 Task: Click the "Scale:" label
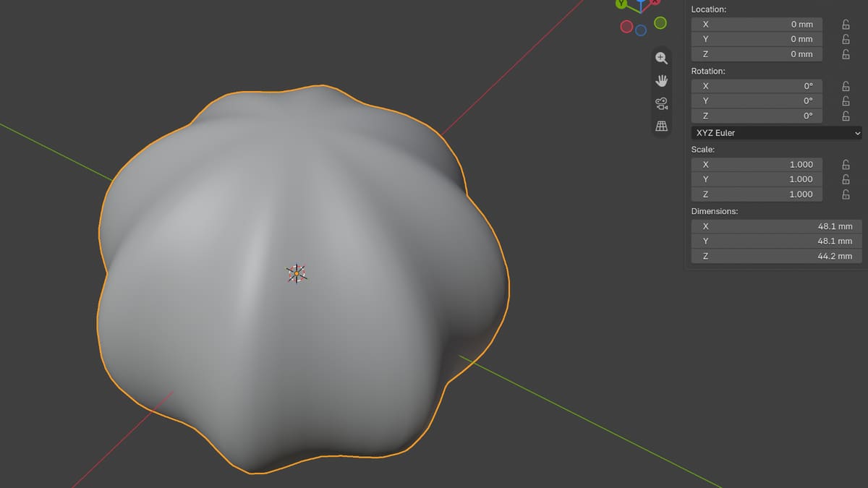[703, 150]
